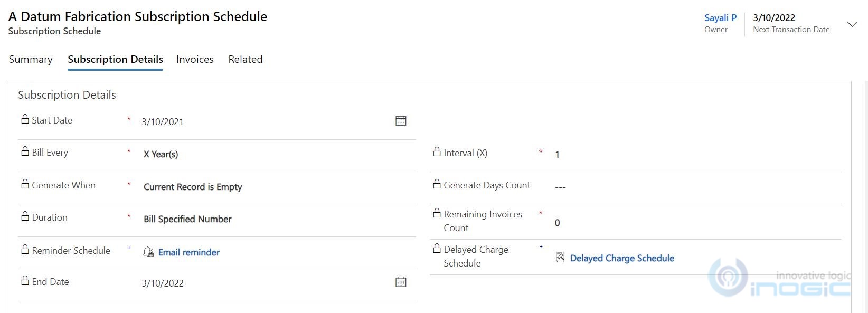Viewport: 868px width, 313px height.
Task: Click the lock icon beside Bill Every
Action: (x=25, y=151)
